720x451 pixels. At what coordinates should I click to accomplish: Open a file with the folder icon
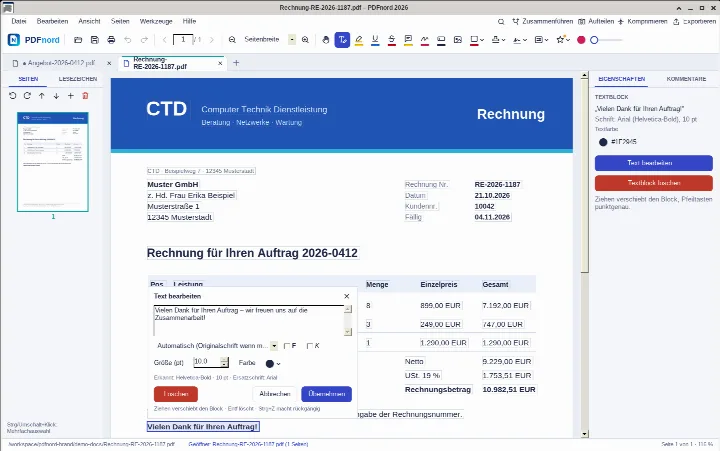tap(78, 40)
